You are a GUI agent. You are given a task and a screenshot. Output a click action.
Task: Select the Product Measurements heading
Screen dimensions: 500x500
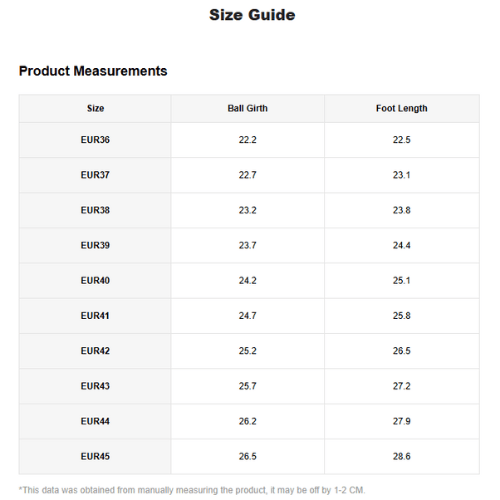93,71
